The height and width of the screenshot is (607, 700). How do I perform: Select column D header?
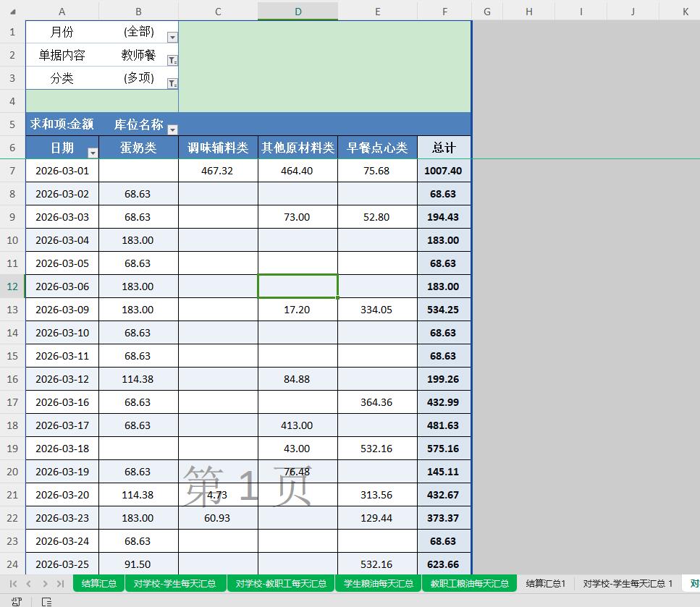tap(298, 12)
